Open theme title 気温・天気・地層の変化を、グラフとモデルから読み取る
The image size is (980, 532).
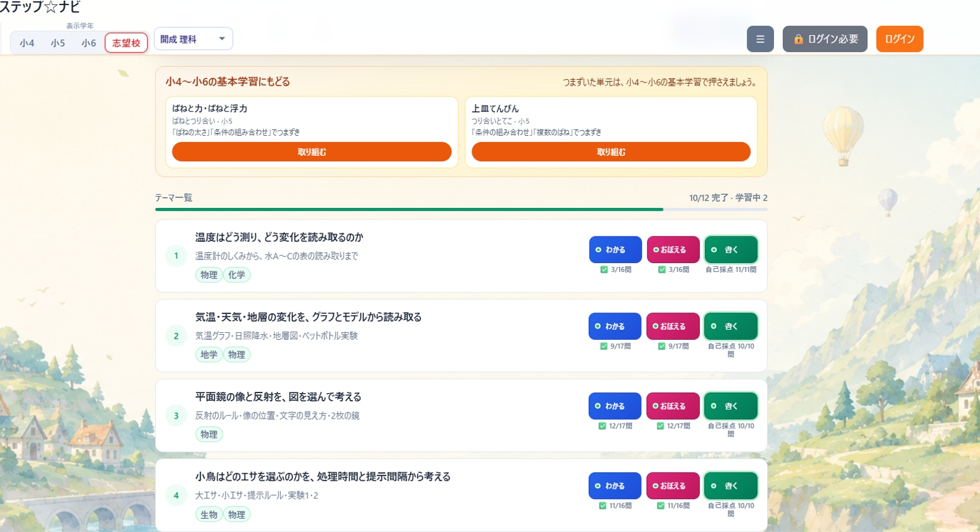click(x=308, y=317)
